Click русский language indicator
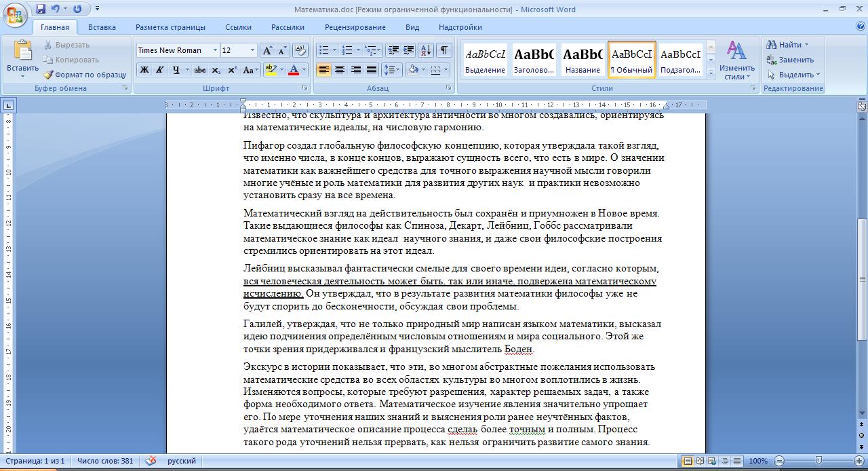The height and width of the screenshot is (471, 868). (x=182, y=461)
